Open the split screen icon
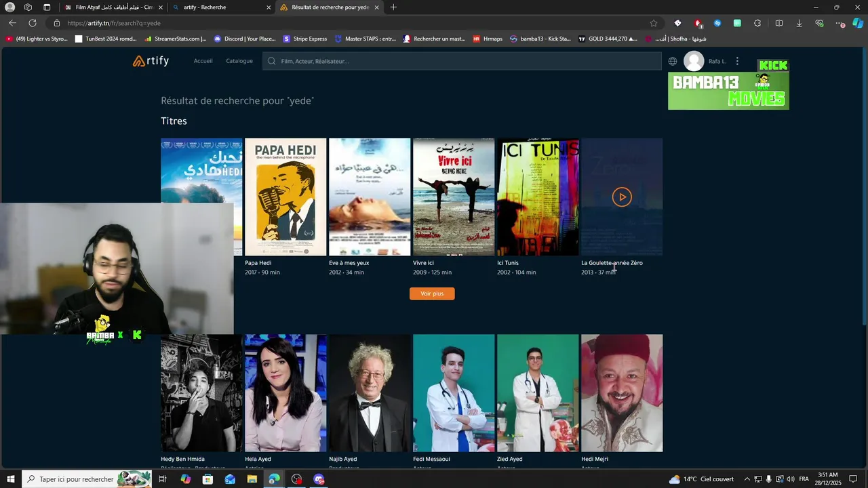 (x=779, y=23)
